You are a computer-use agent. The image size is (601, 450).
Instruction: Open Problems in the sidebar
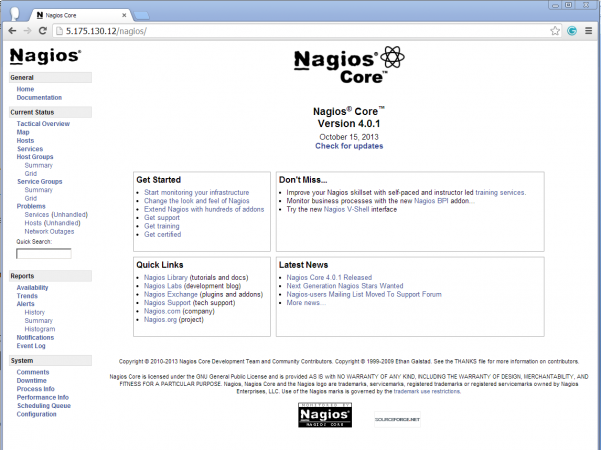[31, 206]
